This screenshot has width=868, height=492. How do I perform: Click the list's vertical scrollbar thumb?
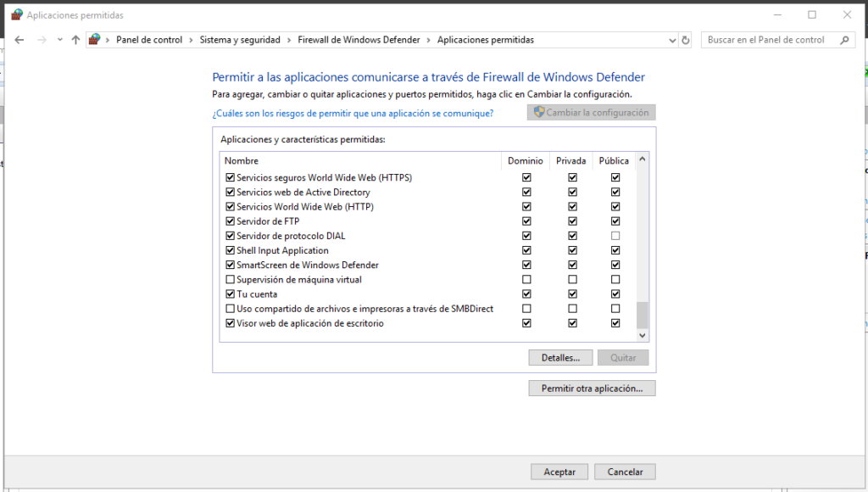[643, 315]
